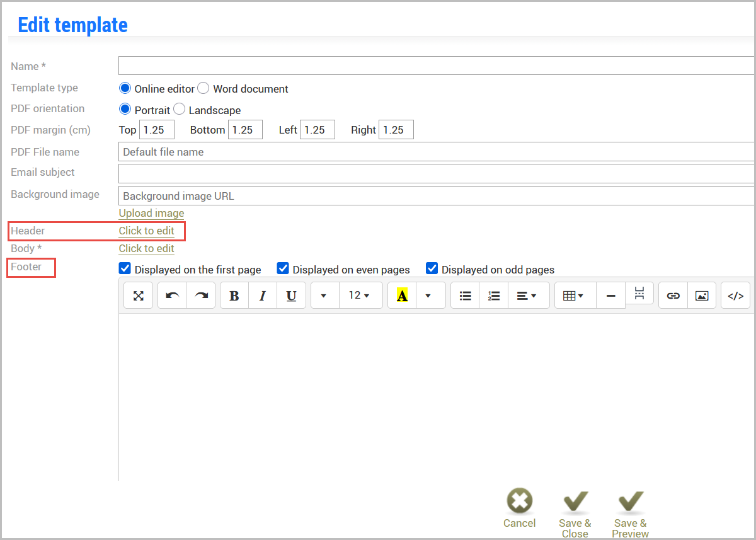Insert unordered bullet list

click(466, 296)
